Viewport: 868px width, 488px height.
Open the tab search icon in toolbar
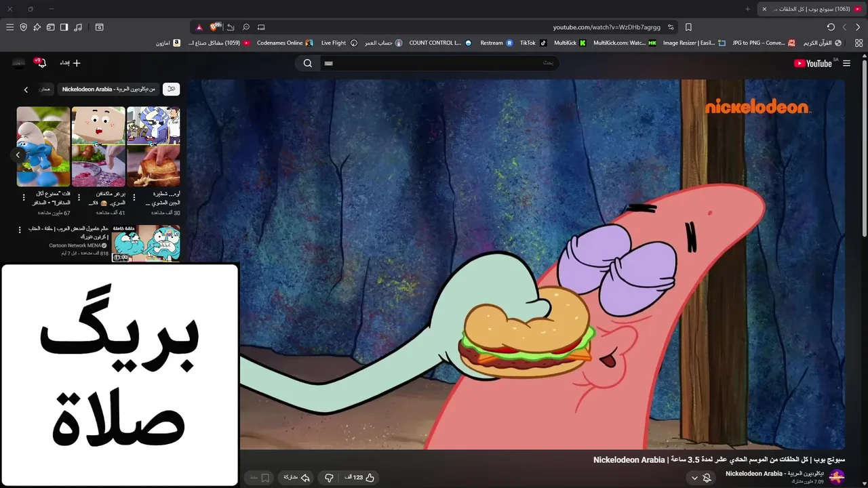(x=99, y=27)
